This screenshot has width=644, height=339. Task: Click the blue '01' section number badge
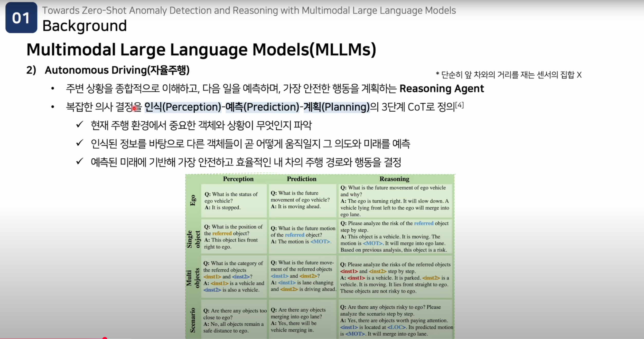point(21,18)
